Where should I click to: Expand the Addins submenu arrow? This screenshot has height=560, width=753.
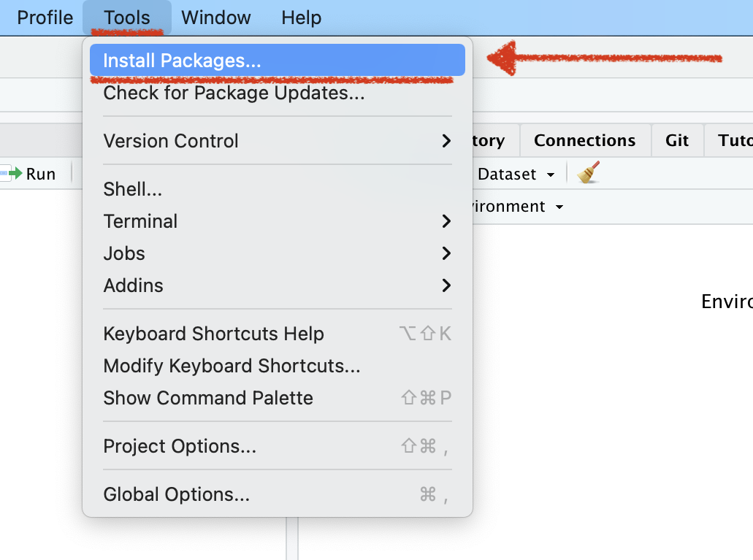[446, 285]
